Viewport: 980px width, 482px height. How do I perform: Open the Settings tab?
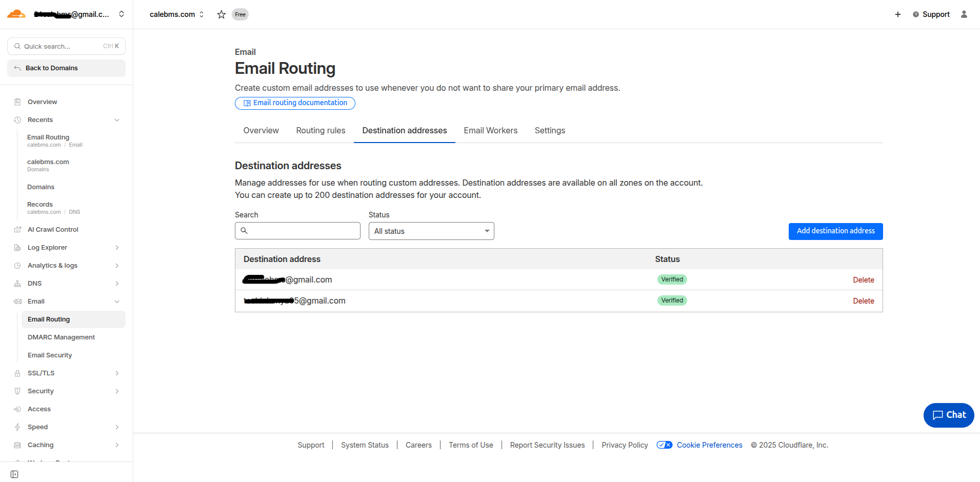550,131
